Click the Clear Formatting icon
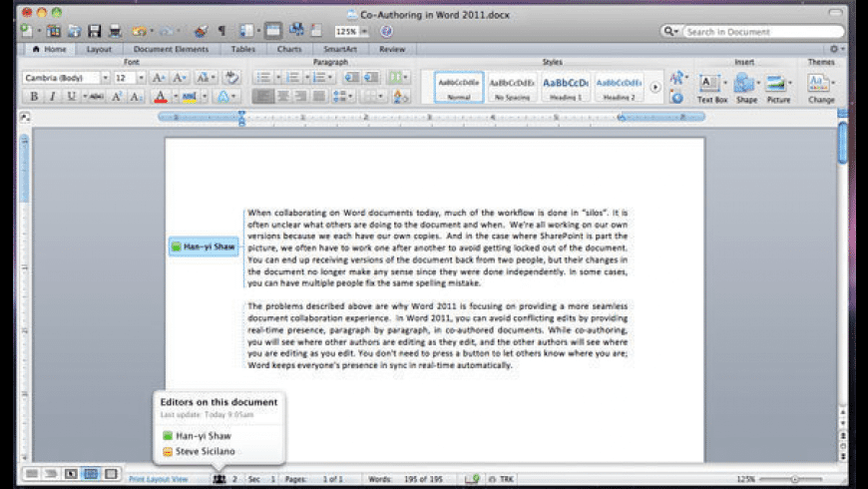868x489 pixels. click(x=231, y=78)
